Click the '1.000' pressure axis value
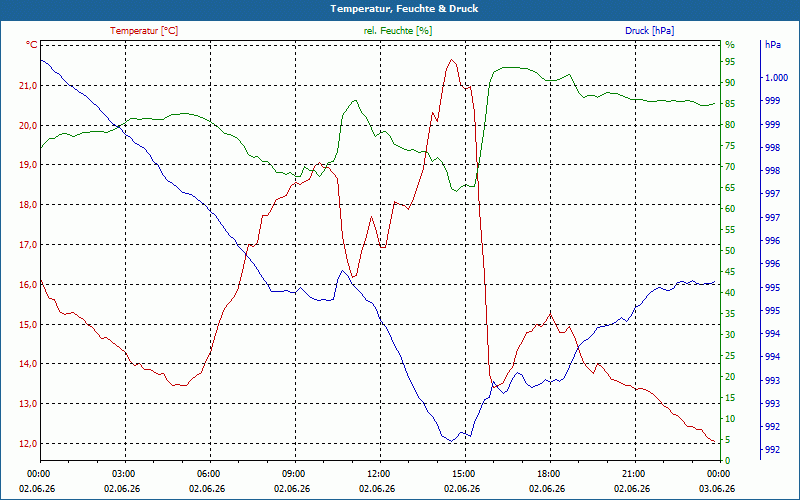Viewport: 800px width, 500px height. tap(777, 78)
